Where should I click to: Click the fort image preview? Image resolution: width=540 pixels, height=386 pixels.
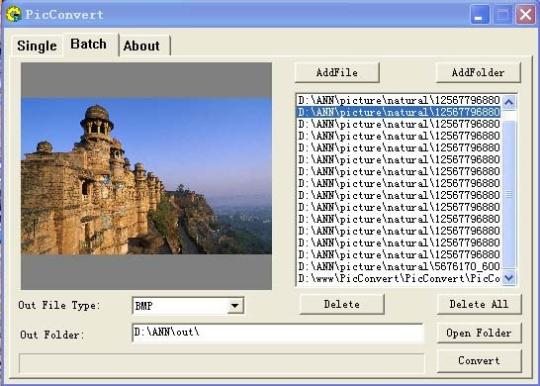tap(146, 176)
